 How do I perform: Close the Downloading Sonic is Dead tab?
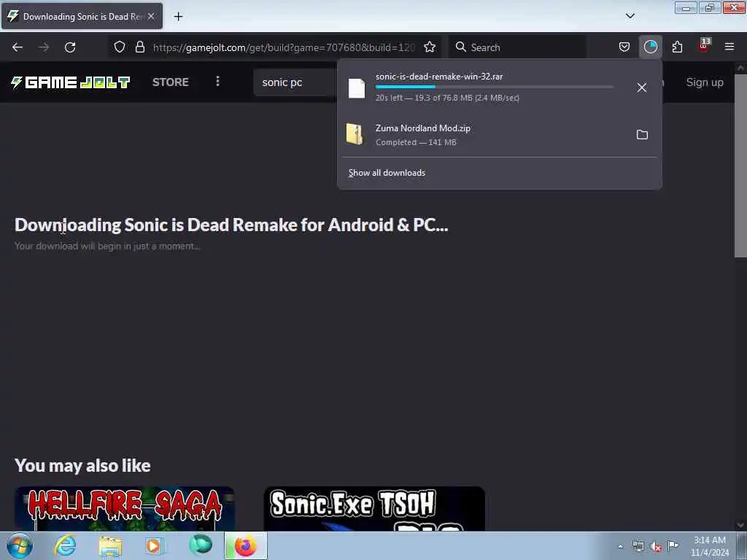coord(151,16)
